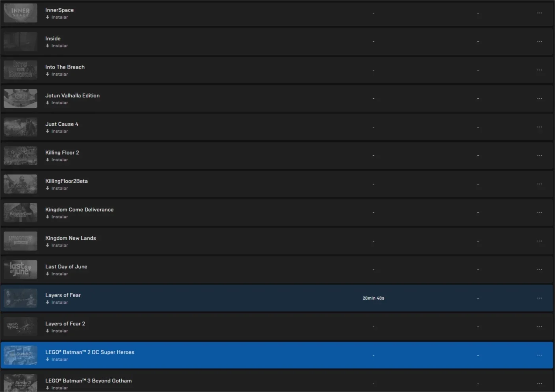Viewport: 555px width, 392px height.
Task: Select the KillingFloor2Beta thumbnail
Action: coord(21,184)
